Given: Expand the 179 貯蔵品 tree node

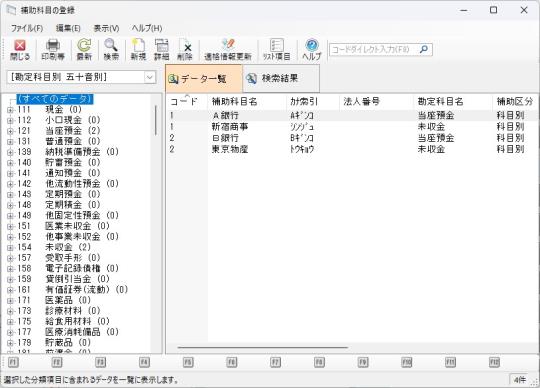Looking at the screenshot, I should (10, 343).
